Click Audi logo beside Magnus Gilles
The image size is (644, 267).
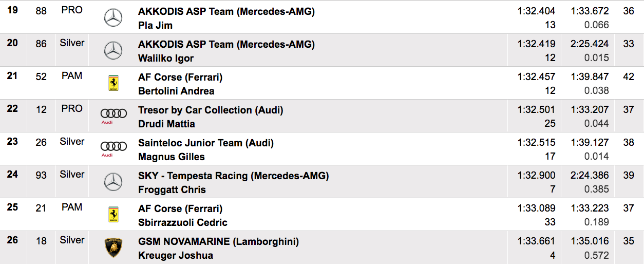pos(113,148)
